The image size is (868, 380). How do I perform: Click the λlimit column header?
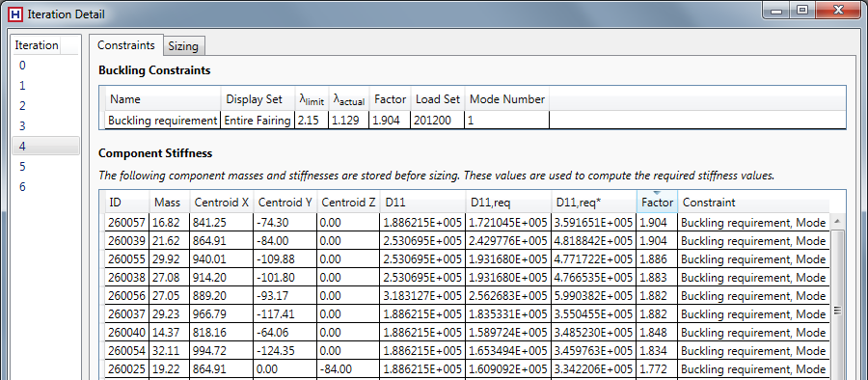click(x=312, y=99)
